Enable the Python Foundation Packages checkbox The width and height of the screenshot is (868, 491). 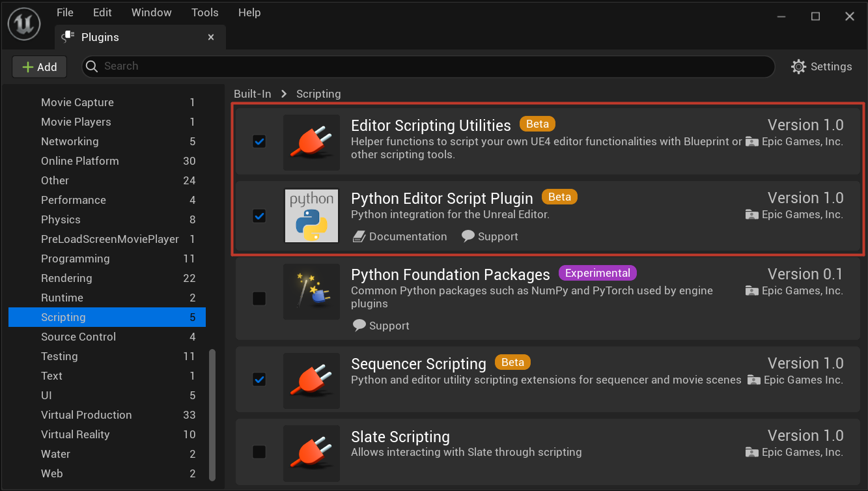pyautogui.click(x=259, y=299)
